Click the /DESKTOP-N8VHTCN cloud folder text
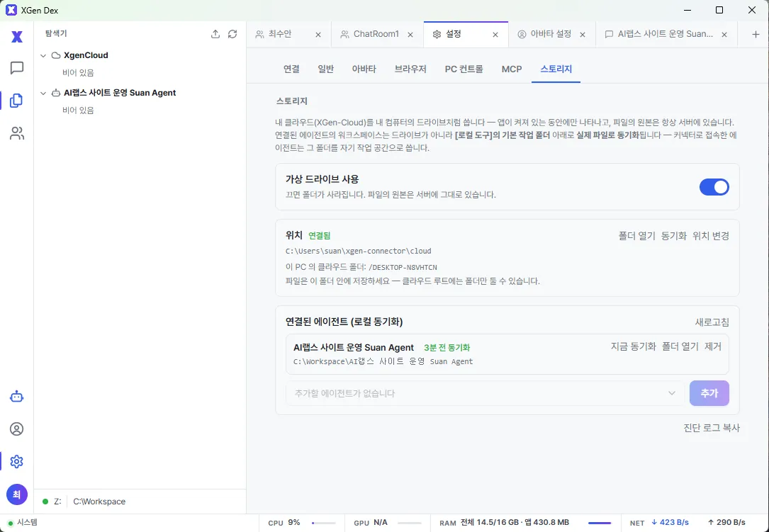Image resolution: width=769 pixels, height=532 pixels. pos(402,267)
